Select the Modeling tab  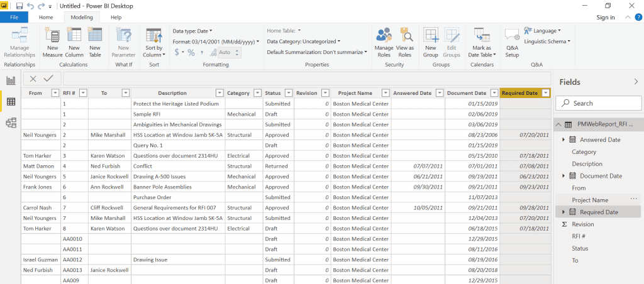click(82, 17)
